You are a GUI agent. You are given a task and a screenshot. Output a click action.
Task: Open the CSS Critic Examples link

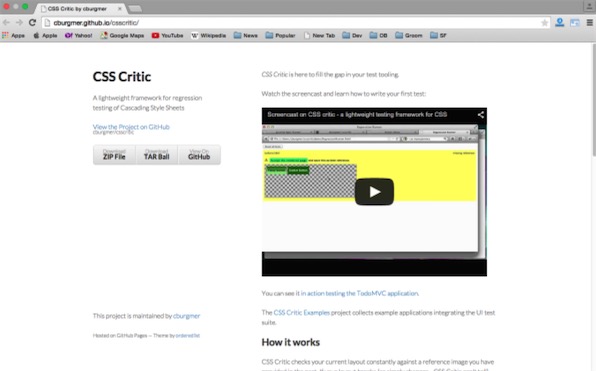301,312
